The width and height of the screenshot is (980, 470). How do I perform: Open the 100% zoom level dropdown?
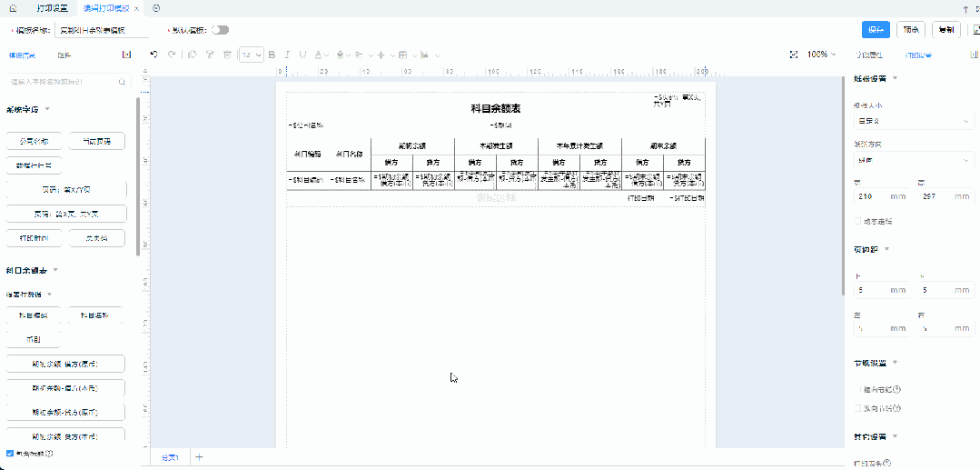point(821,55)
